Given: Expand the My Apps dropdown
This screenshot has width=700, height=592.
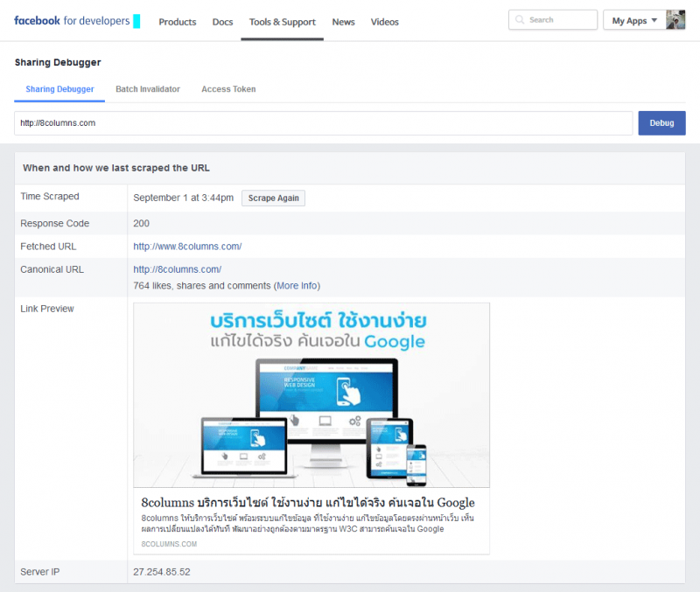Looking at the screenshot, I should point(634,20).
